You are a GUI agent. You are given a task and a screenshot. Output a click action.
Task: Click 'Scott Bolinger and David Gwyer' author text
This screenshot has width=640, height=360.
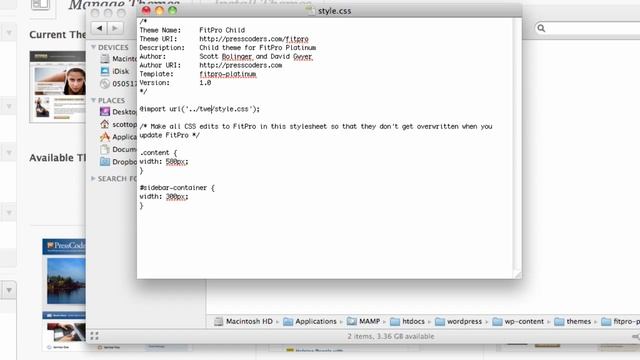click(x=256, y=56)
